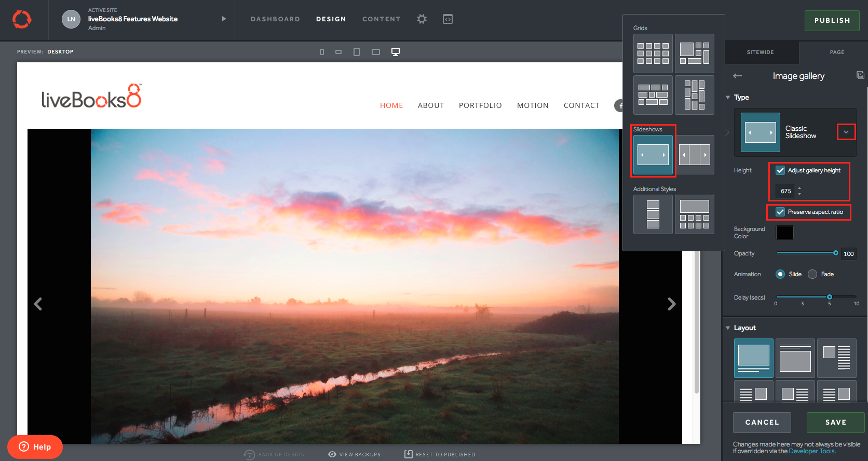The width and height of the screenshot is (868, 461).
Task: Switch to the Sitewide tab
Action: click(760, 52)
